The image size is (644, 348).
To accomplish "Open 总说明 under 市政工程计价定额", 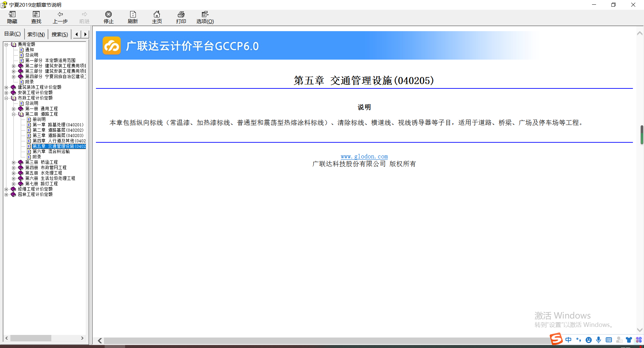I will 32,103.
